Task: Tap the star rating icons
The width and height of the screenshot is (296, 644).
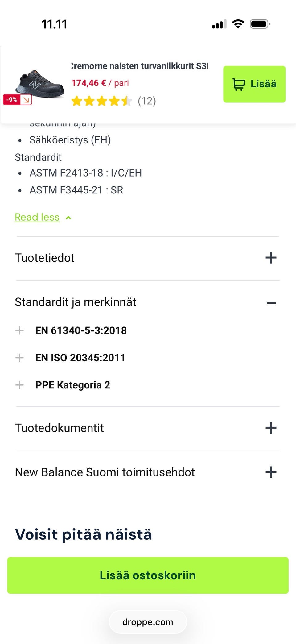Action: (101, 101)
